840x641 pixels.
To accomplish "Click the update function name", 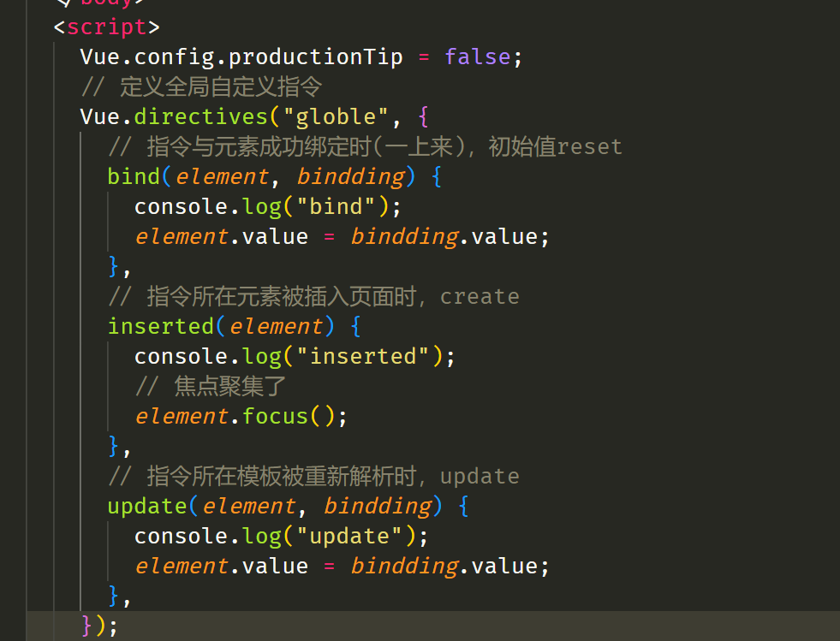I will pos(147,506).
